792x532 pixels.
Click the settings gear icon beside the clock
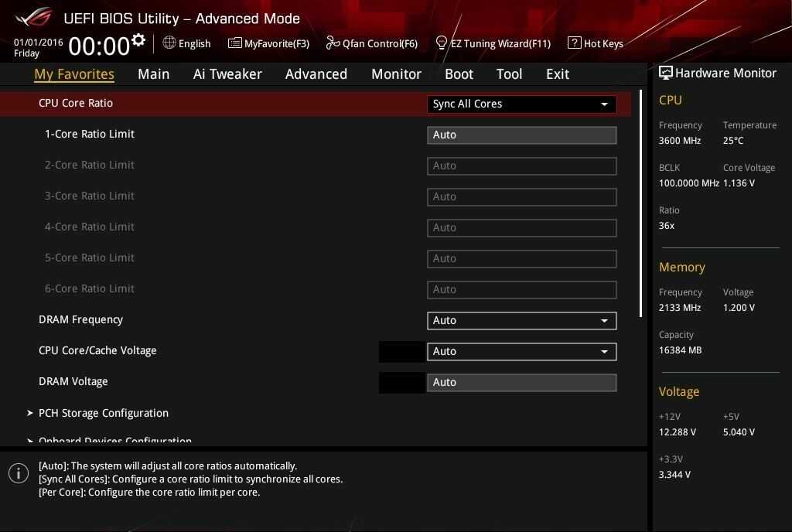pos(138,40)
